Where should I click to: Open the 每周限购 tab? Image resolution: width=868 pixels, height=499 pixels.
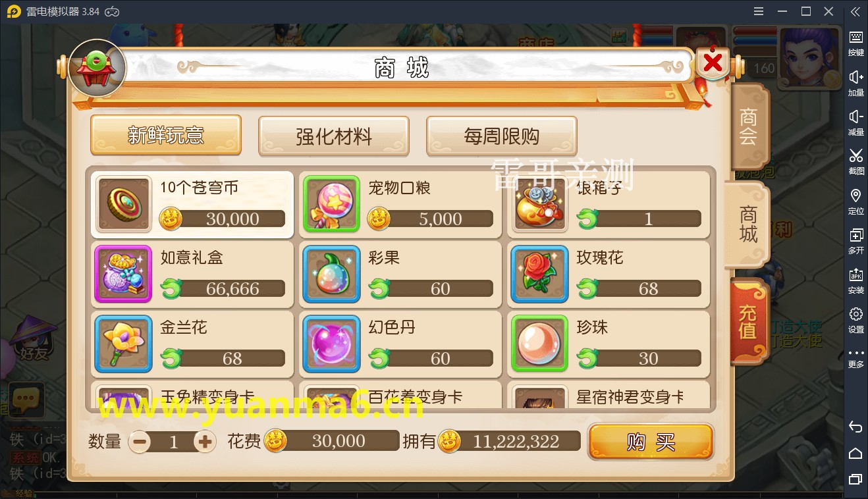click(x=502, y=136)
